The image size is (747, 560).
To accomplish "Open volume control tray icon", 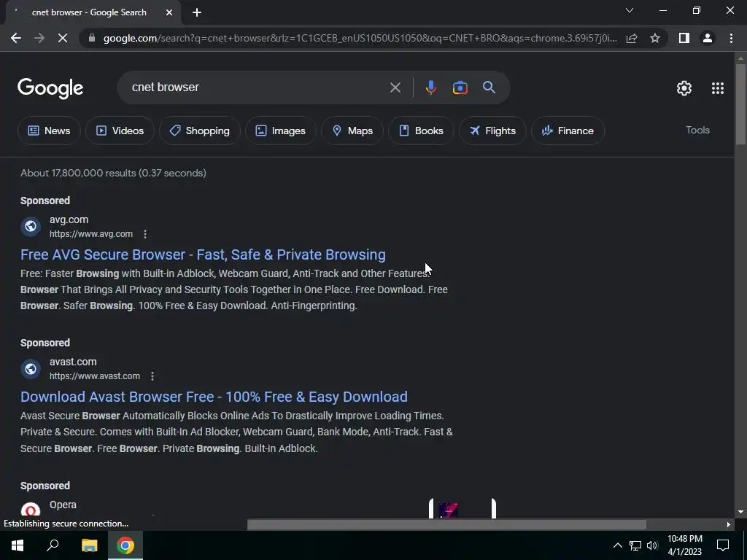I will (x=652, y=545).
